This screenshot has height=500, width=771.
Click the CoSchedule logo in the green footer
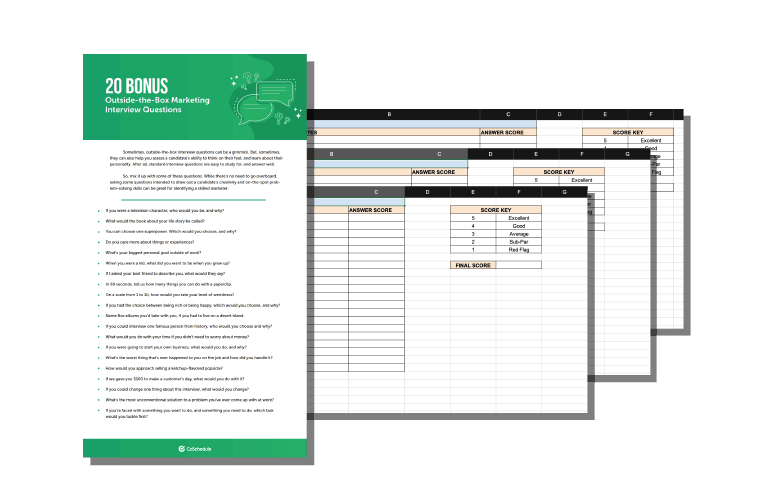pos(195,449)
